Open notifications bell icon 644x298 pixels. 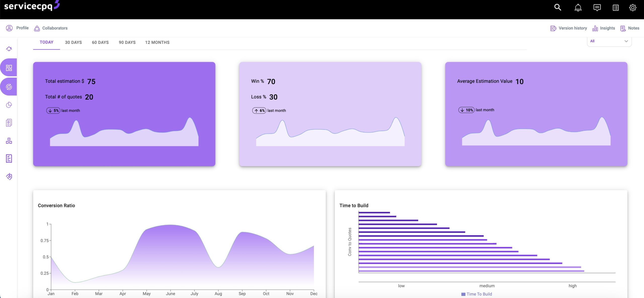coord(578,8)
